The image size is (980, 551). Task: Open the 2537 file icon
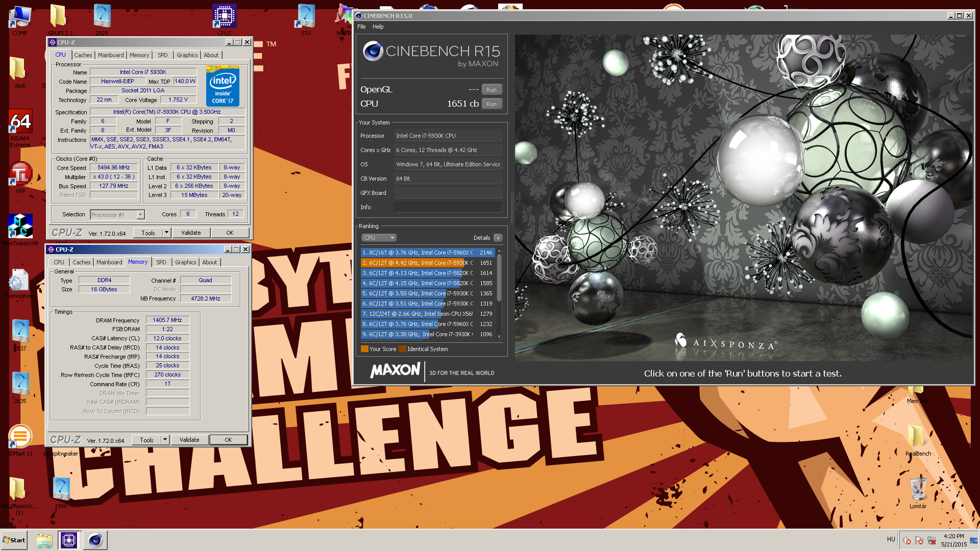pos(20,335)
